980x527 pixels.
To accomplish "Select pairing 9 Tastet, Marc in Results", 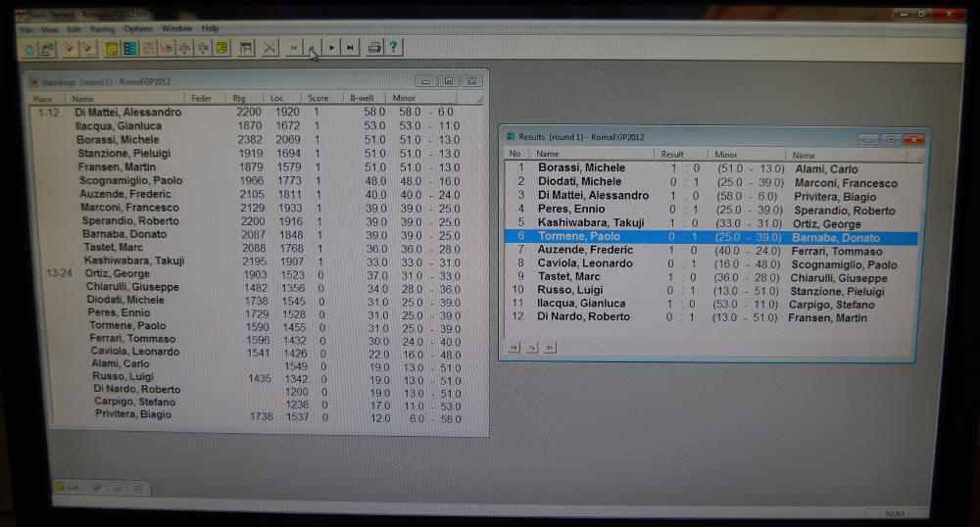I will click(x=711, y=277).
